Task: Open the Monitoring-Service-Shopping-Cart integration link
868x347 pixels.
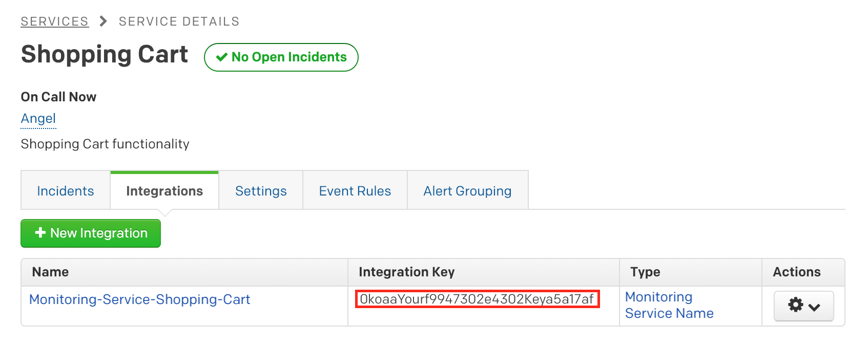Action: click(x=139, y=299)
